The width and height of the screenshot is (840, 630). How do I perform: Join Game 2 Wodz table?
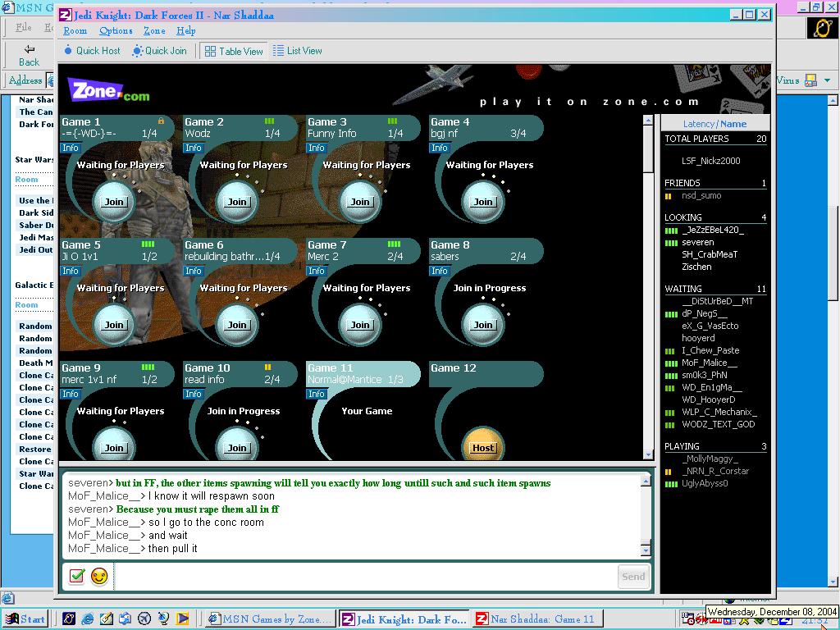pos(237,202)
